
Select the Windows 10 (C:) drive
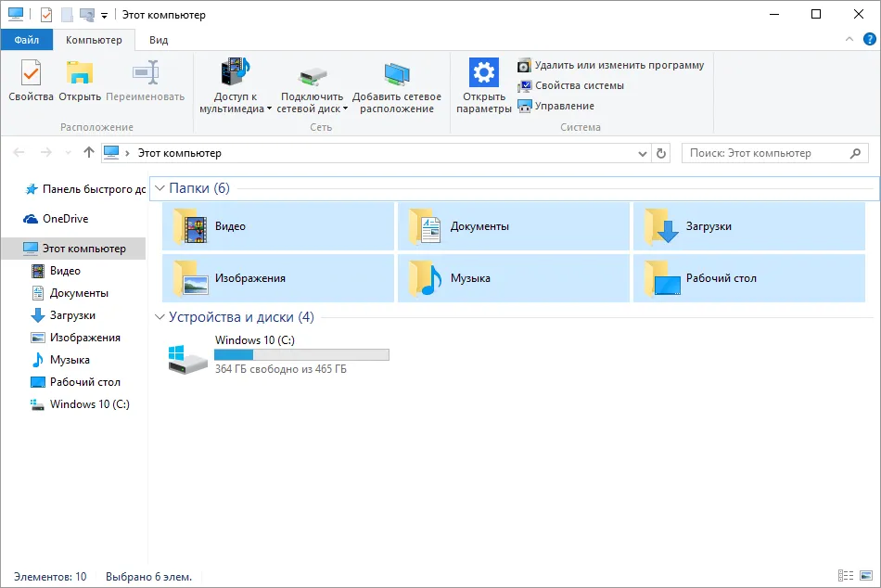click(278, 354)
